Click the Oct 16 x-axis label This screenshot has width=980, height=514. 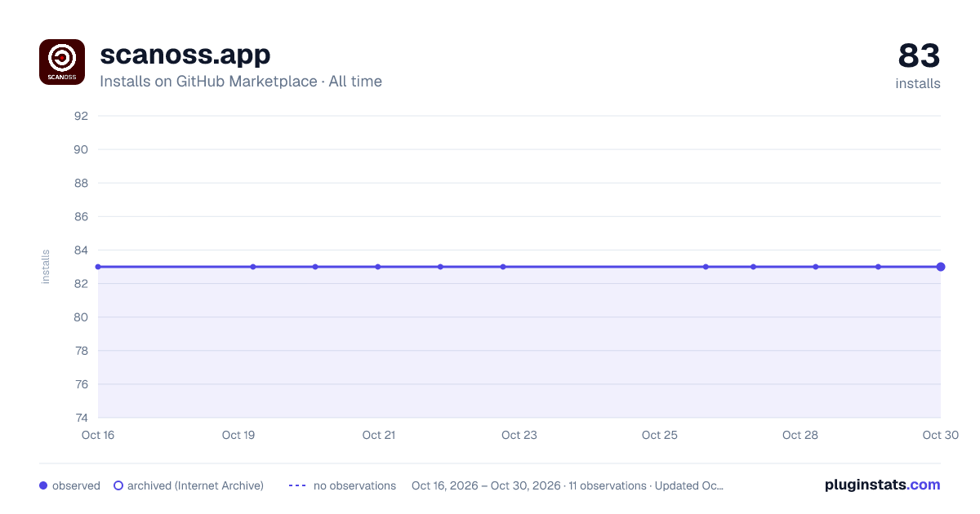pos(98,435)
